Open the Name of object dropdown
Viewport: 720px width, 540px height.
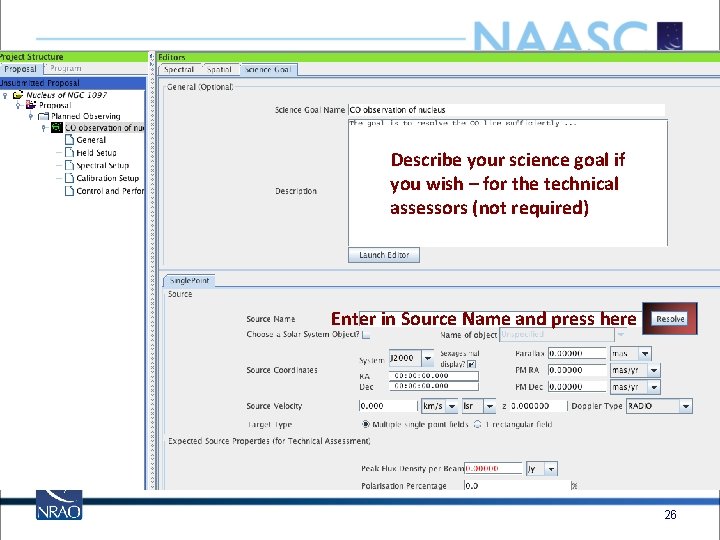pos(620,335)
